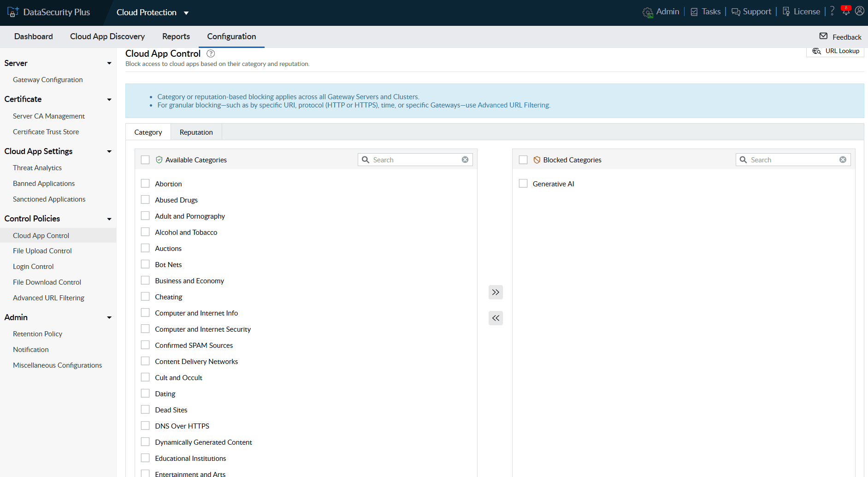
Task: Open Server CA Management
Action: 49,116
